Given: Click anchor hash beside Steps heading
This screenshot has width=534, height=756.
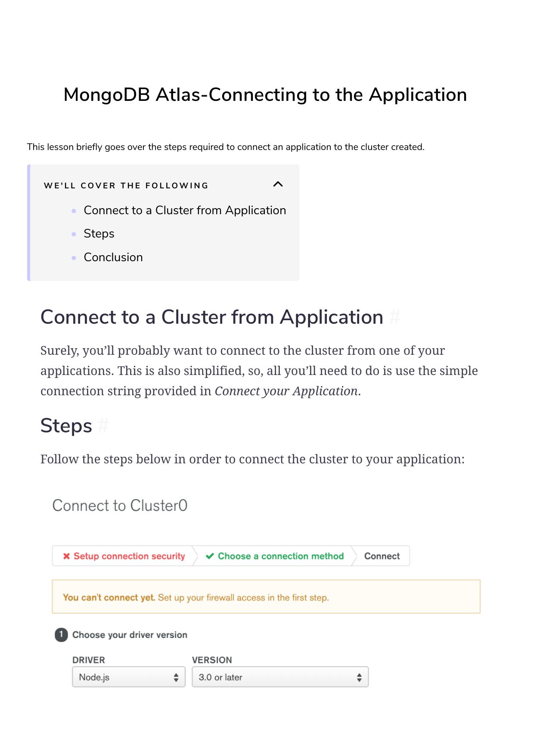Looking at the screenshot, I should (103, 426).
